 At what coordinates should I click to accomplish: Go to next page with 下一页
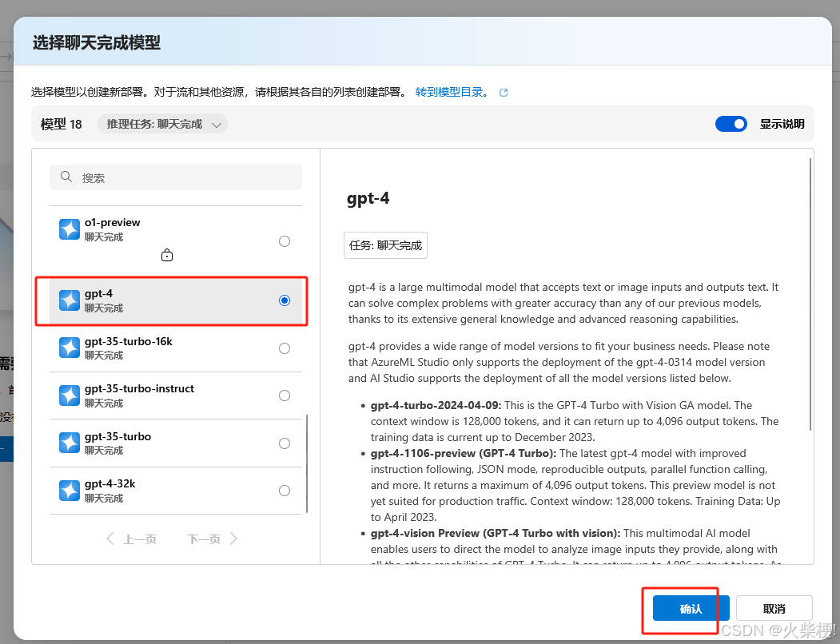click(x=212, y=539)
